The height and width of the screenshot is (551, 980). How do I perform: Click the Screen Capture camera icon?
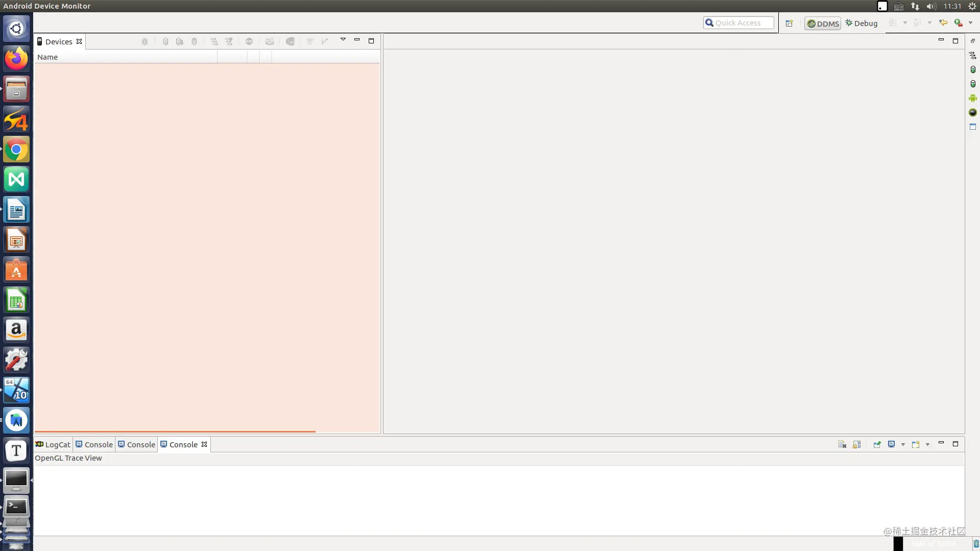pyautogui.click(x=270, y=41)
